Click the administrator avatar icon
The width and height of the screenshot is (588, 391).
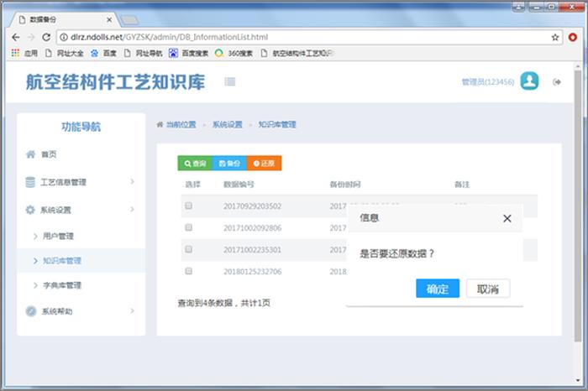point(529,81)
